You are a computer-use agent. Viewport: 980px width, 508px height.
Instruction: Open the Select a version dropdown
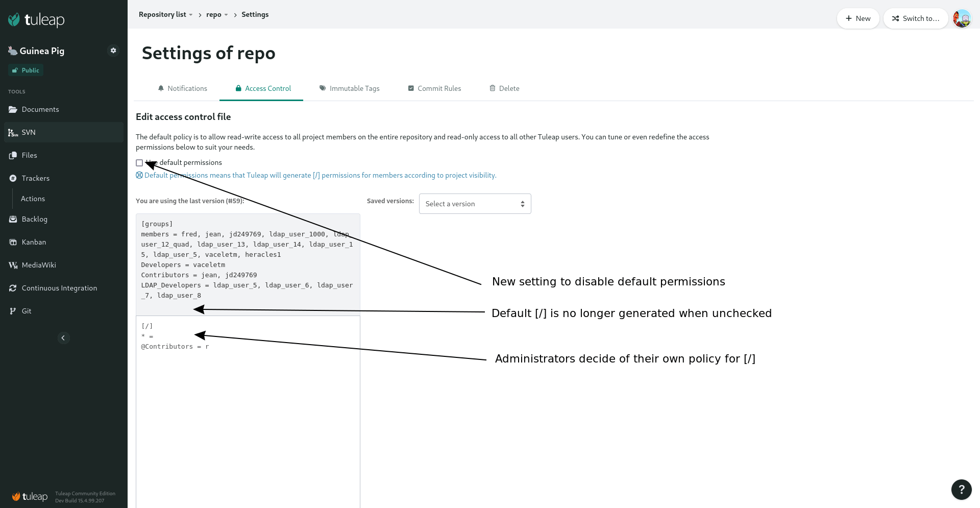coord(475,204)
